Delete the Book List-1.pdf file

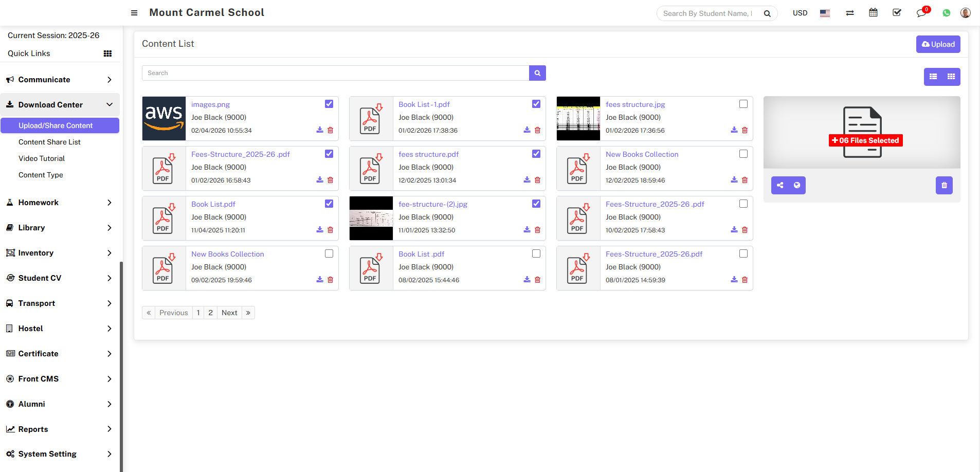point(537,130)
